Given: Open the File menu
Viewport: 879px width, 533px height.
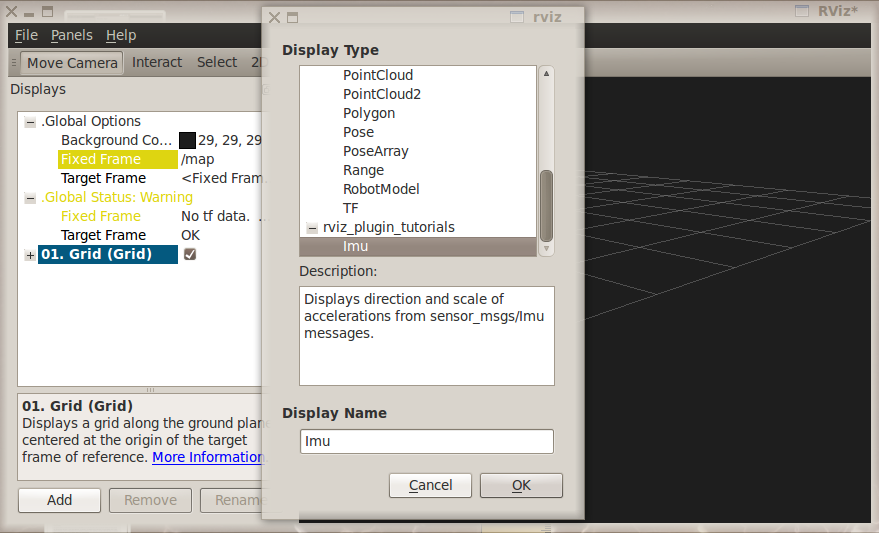Looking at the screenshot, I should (x=26, y=35).
